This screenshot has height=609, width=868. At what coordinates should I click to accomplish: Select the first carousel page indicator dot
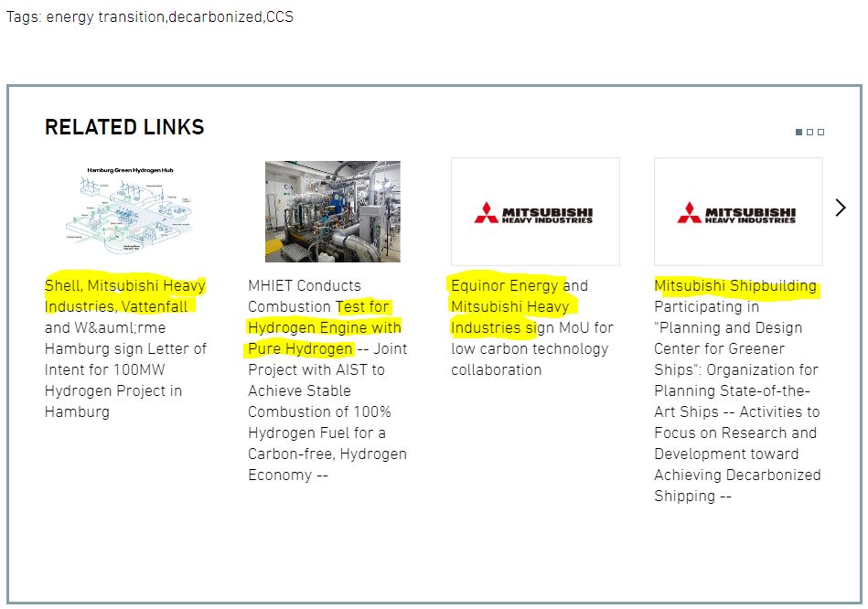point(798,132)
